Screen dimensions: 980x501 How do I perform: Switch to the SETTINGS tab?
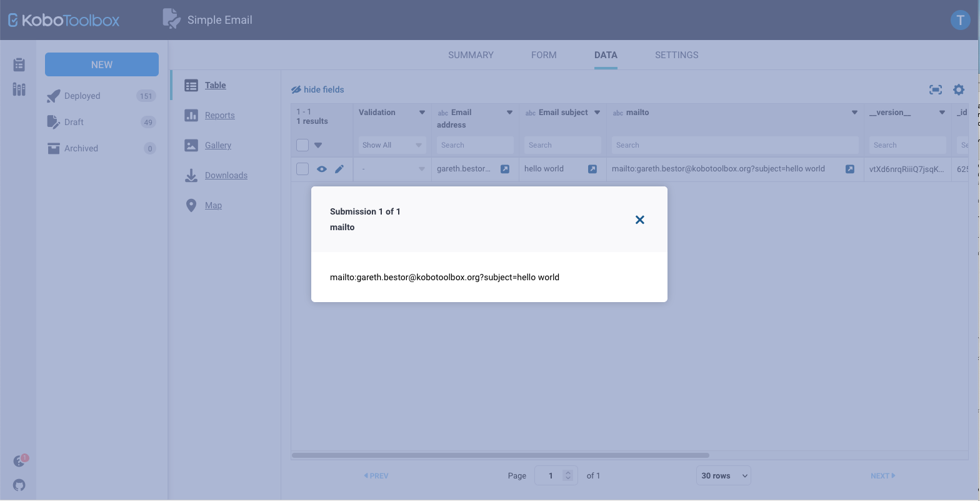(676, 55)
